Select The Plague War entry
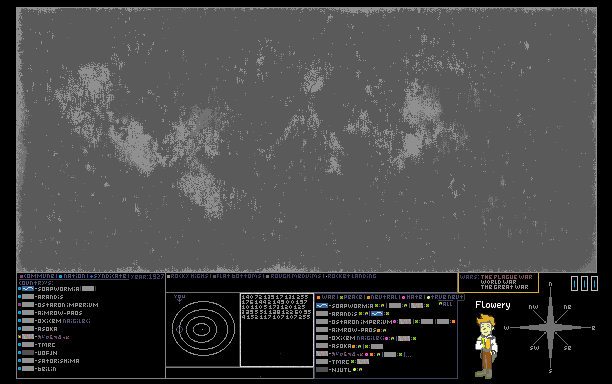This screenshot has width=612, height=384. click(506, 277)
